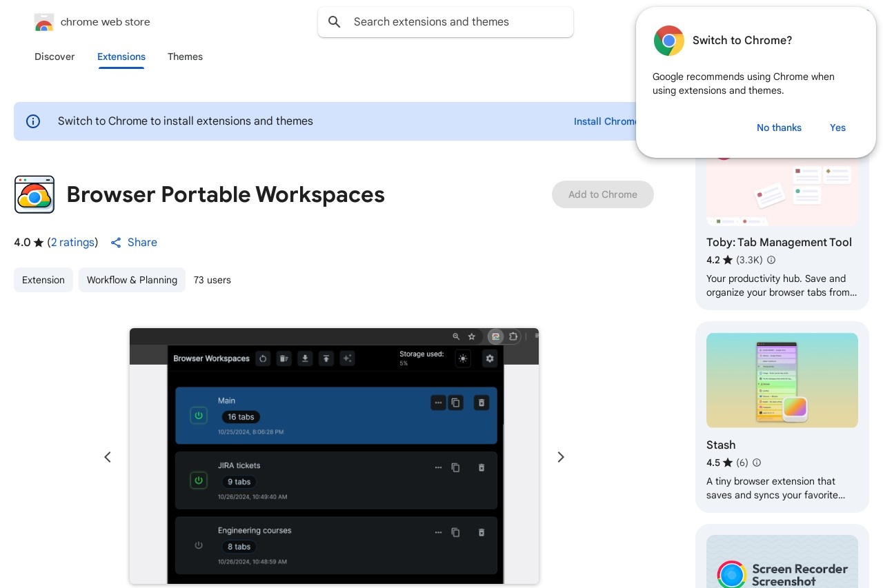This screenshot has height=588, width=883.
Task: Click the Chrome logo in Switch dialog
Action: click(x=669, y=41)
